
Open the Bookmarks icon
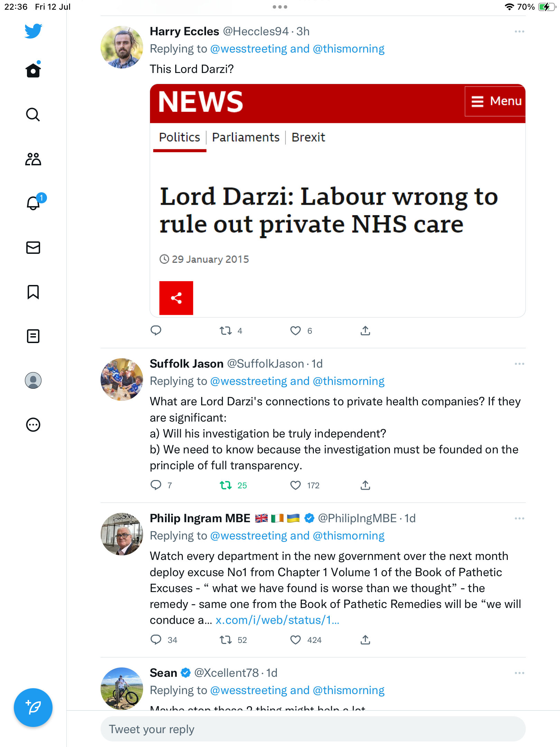pyautogui.click(x=33, y=292)
